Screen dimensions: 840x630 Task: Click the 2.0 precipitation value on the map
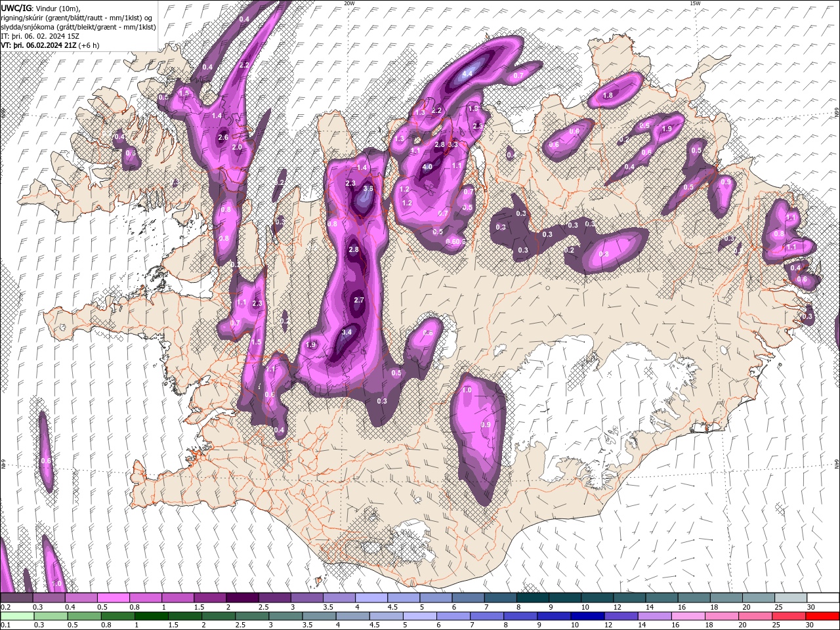click(237, 148)
